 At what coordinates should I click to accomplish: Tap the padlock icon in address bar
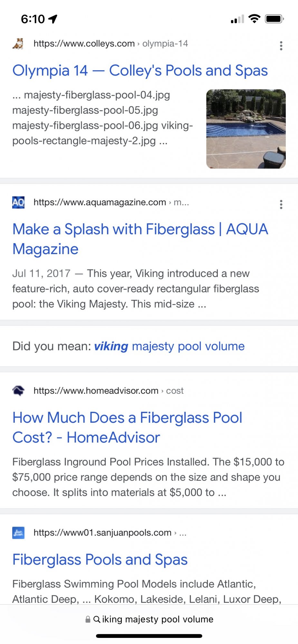[x=88, y=619]
